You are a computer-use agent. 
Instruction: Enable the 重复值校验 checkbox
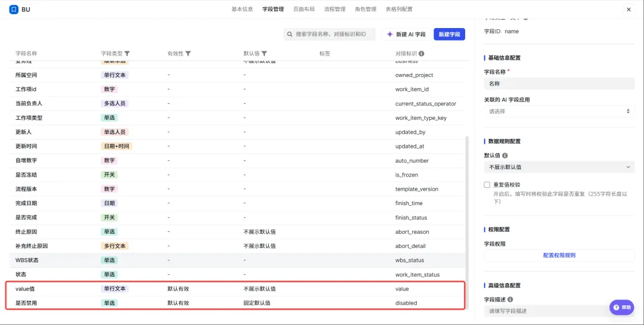click(x=487, y=185)
